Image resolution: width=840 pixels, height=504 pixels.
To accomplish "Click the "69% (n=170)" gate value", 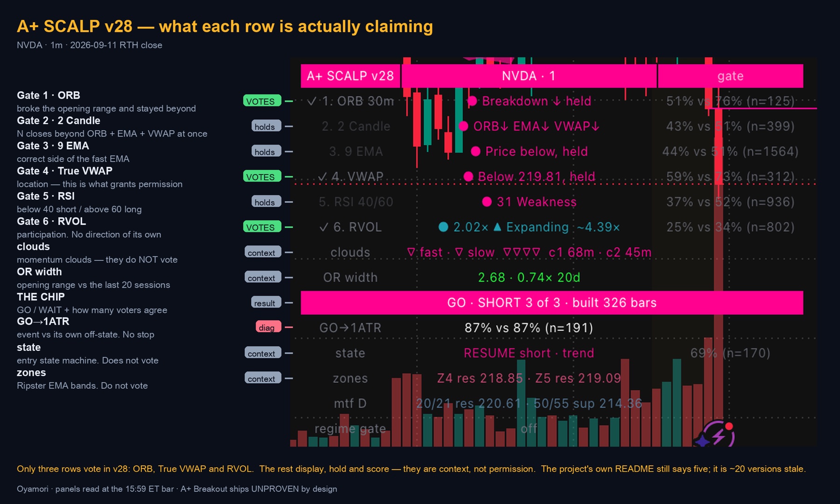I will pos(730,353).
